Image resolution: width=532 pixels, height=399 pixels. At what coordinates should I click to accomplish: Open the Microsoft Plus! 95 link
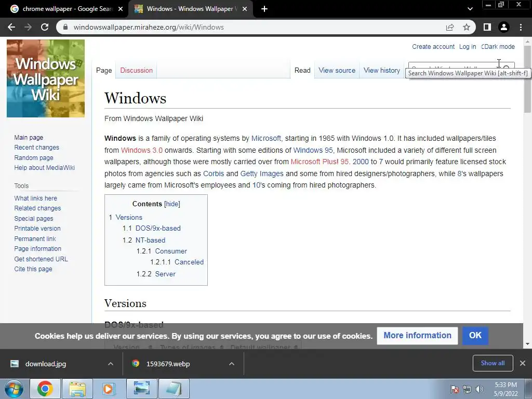pyautogui.click(x=320, y=162)
